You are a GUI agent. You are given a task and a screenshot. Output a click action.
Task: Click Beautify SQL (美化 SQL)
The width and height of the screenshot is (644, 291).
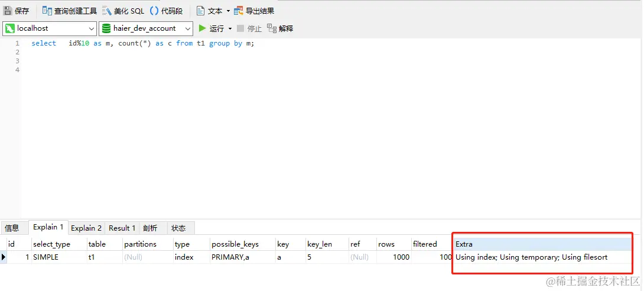tap(123, 11)
